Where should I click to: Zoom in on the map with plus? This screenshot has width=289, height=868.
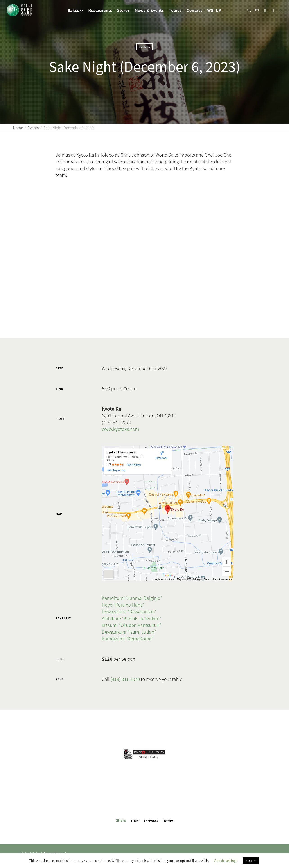(226, 562)
